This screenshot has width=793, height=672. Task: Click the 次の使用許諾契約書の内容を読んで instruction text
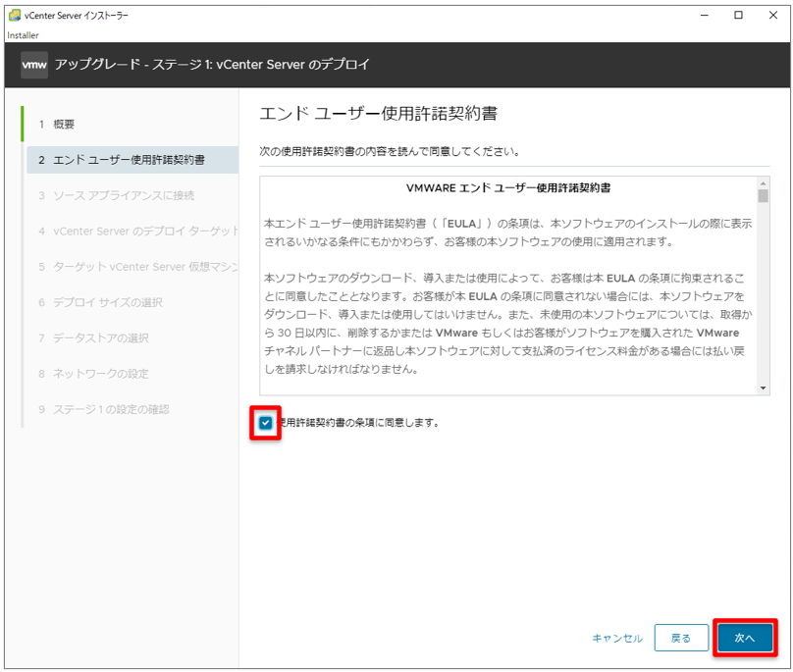click(x=390, y=151)
